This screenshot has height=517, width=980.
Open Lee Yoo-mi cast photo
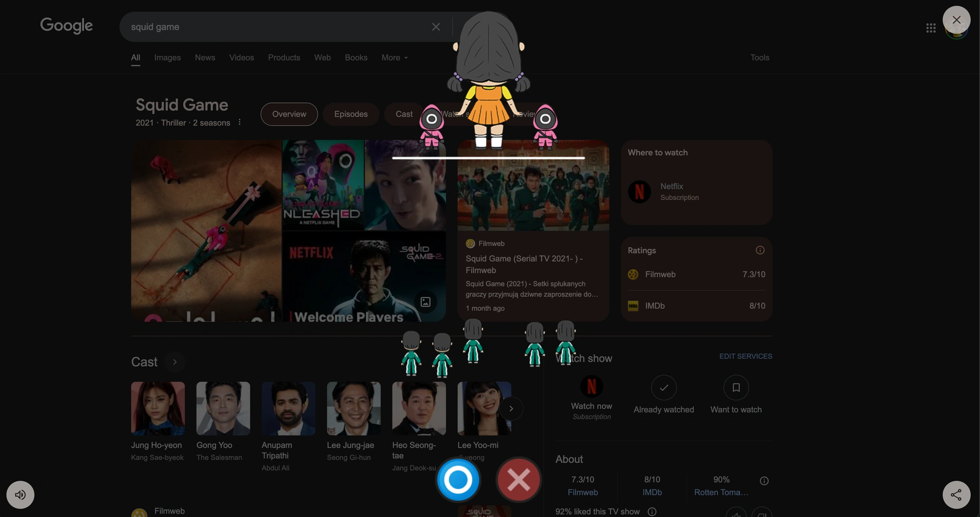(x=484, y=409)
